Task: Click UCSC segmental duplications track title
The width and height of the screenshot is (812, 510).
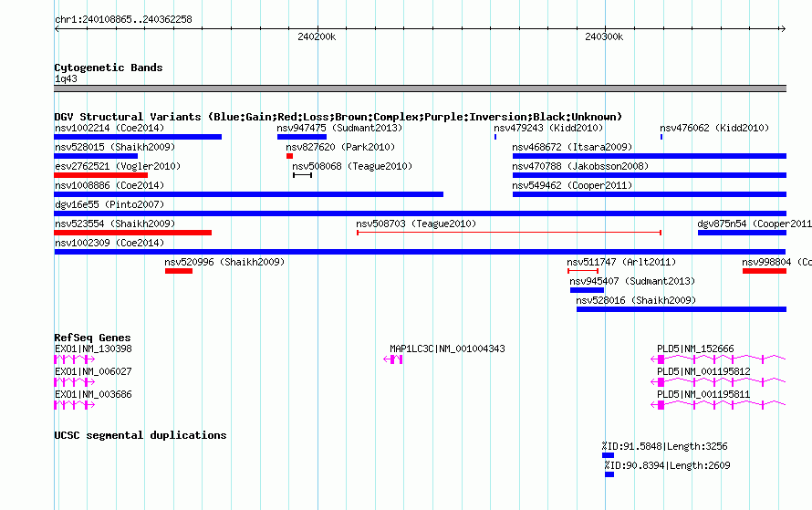Action: click(141, 435)
